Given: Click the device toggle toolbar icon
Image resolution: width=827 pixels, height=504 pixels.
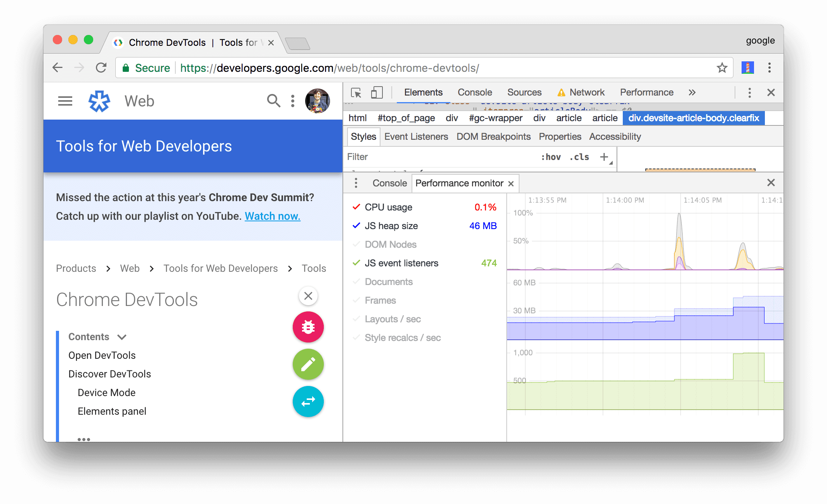Looking at the screenshot, I should click(x=376, y=93).
